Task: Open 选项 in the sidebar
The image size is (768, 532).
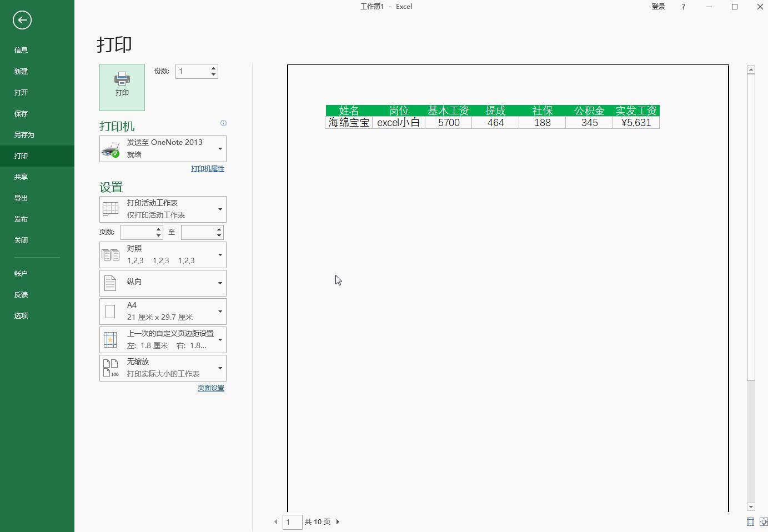Action: [x=37, y=316]
